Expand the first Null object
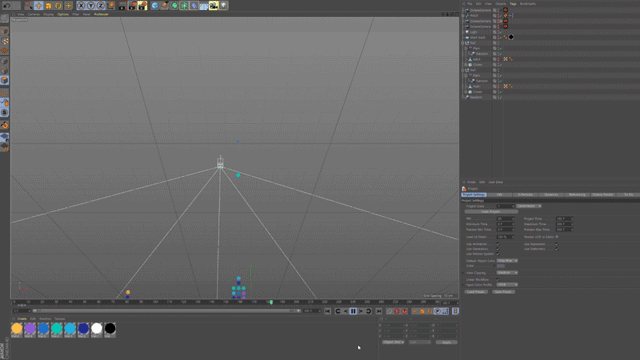 tap(463, 43)
